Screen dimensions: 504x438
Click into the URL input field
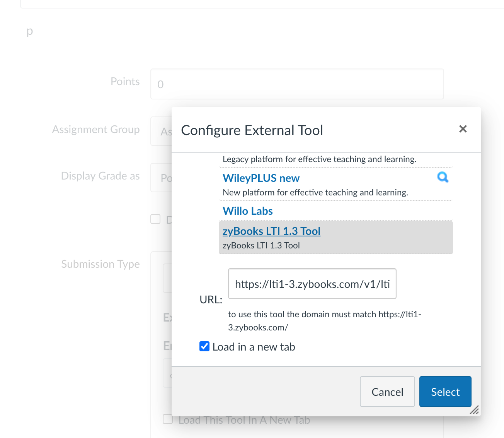pyautogui.click(x=312, y=284)
